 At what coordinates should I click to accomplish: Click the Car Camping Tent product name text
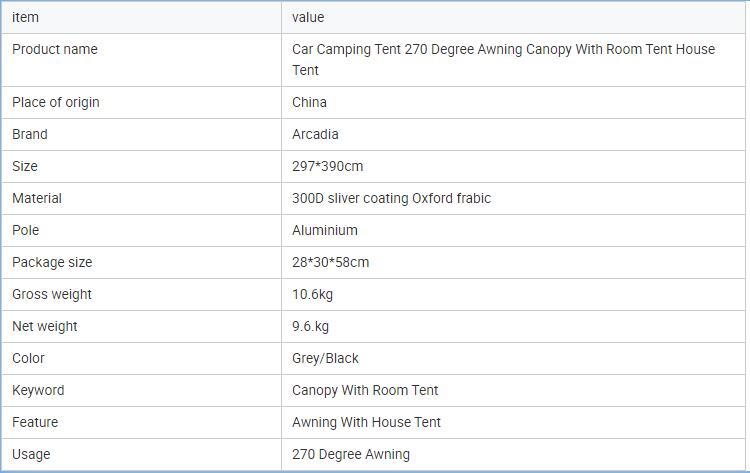503,59
